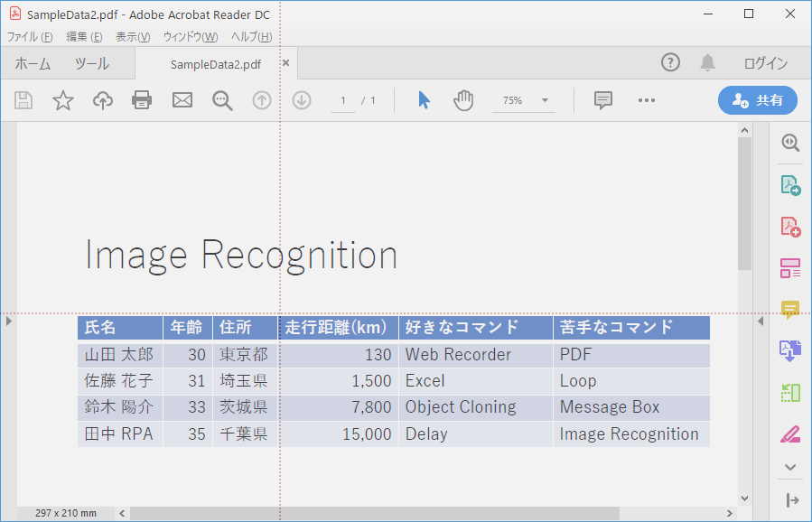Open the Combine Files tool

click(790, 350)
